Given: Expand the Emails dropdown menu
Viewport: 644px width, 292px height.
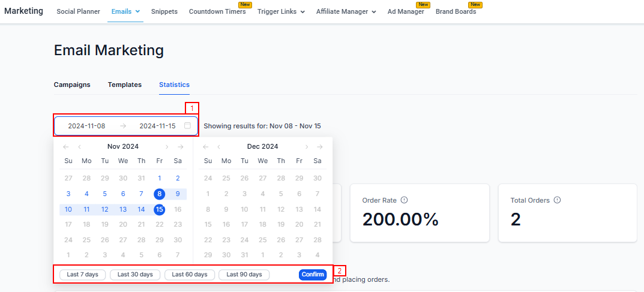Looking at the screenshot, I should click(125, 11).
